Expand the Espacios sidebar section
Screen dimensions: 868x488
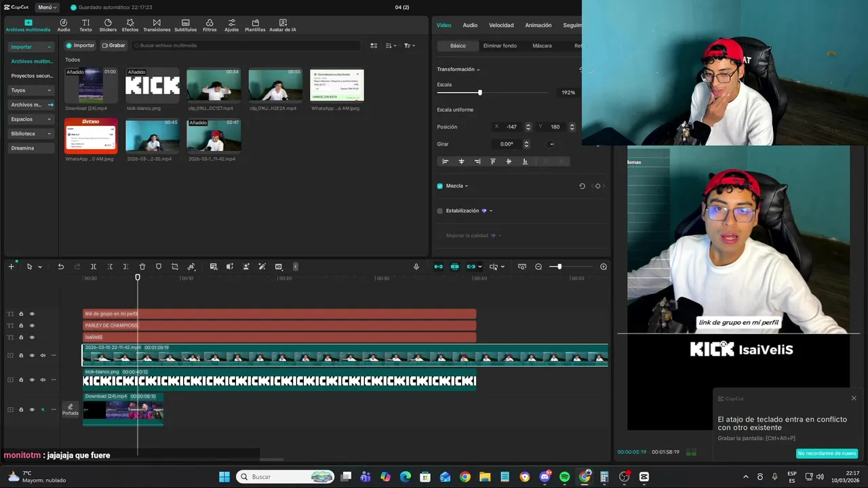(x=49, y=119)
